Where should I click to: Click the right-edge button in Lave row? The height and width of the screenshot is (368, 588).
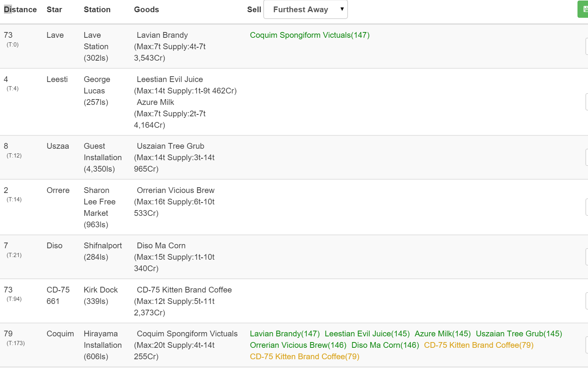(586, 47)
